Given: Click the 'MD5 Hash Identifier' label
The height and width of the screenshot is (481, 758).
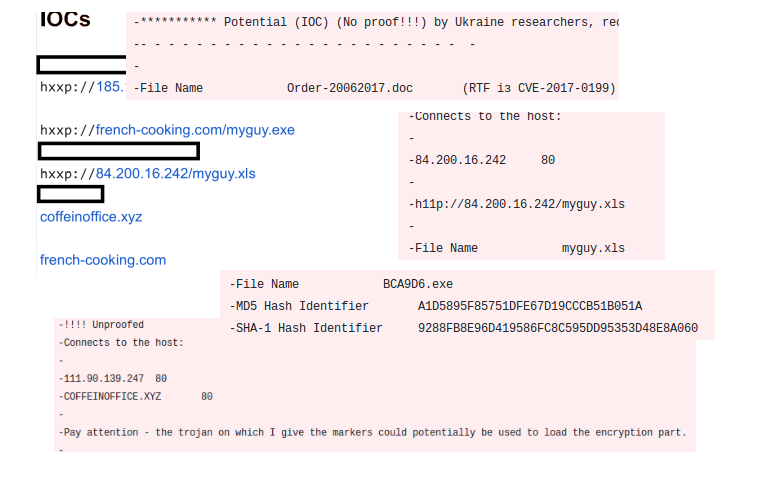Looking at the screenshot, I should pos(302,306).
